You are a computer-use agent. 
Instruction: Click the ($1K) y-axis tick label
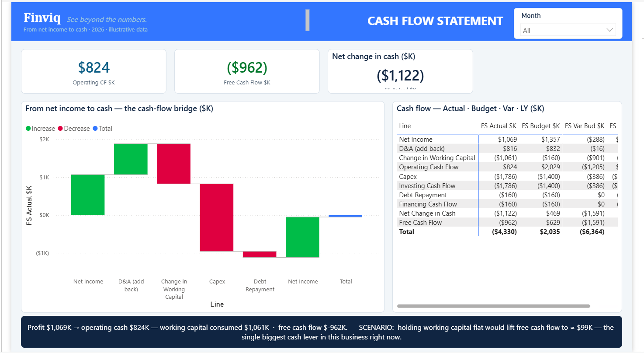click(42, 253)
